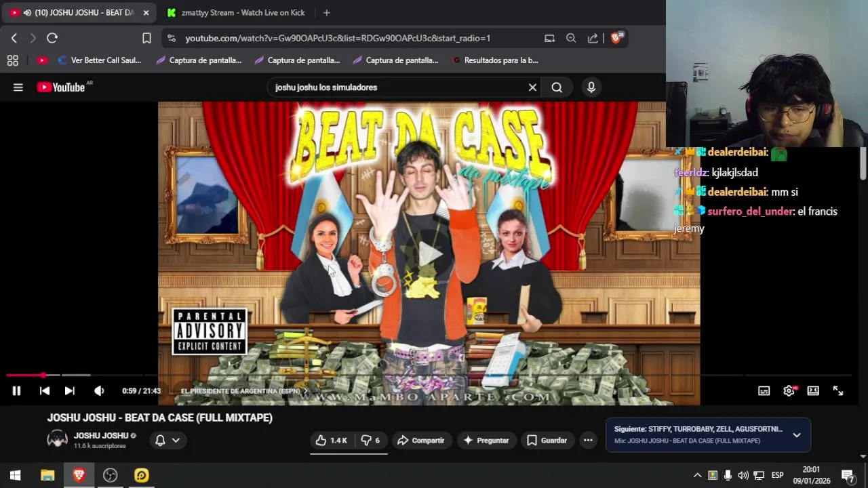Go back in browser history

tap(14, 38)
